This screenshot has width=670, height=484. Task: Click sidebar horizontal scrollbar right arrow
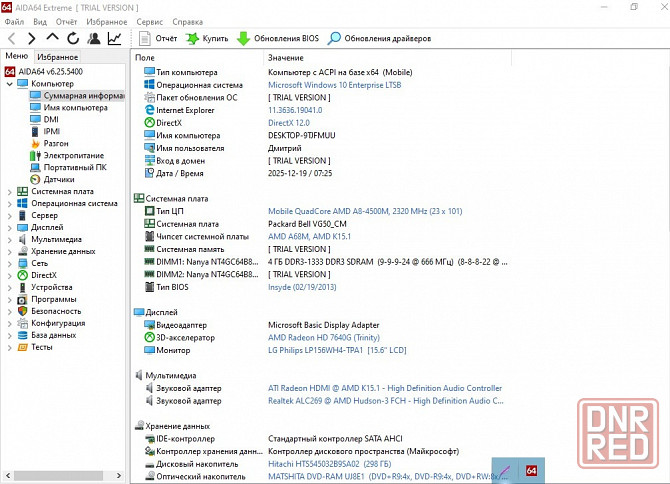[119, 475]
